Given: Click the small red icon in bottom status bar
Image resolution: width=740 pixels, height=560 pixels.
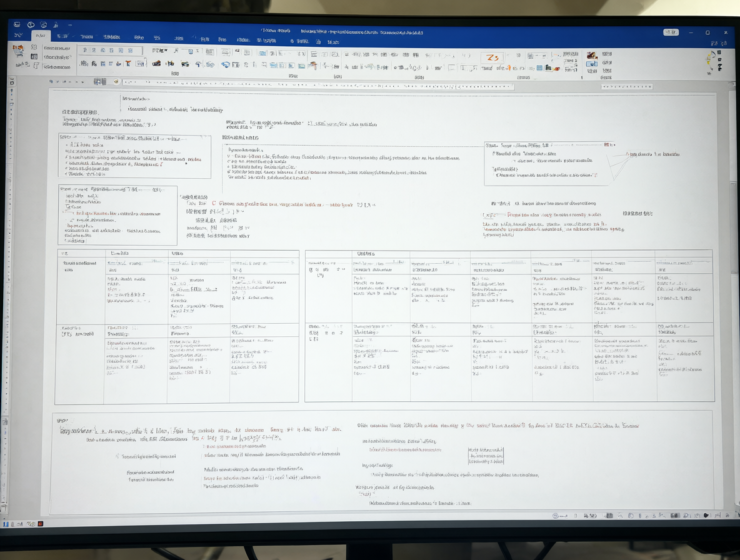Looking at the screenshot, I should pos(41,524).
